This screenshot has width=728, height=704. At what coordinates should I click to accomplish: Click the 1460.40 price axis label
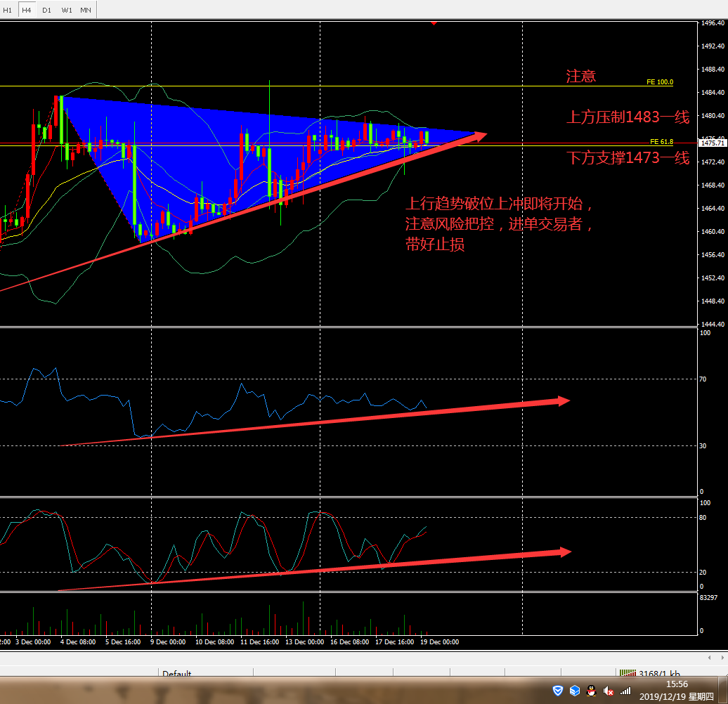pos(713,231)
